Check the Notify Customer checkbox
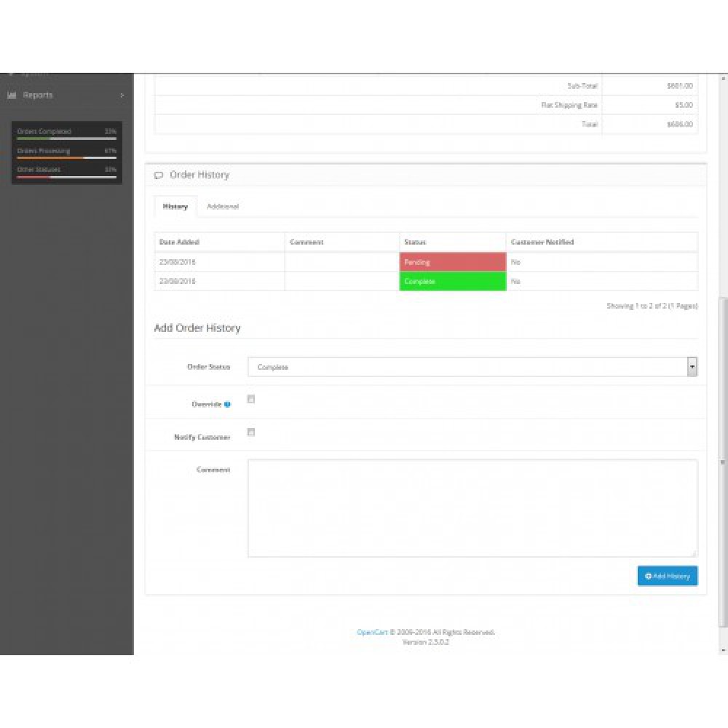The height and width of the screenshot is (728, 728). [251, 432]
